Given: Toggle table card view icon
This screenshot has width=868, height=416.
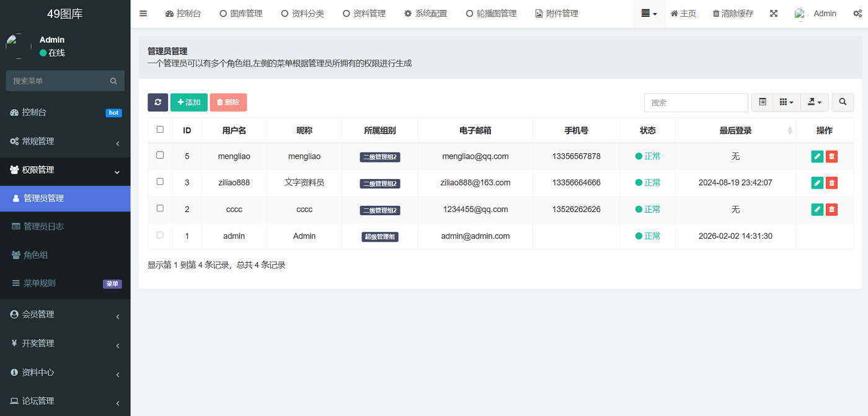Looking at the screenshot, I should 762,102.
